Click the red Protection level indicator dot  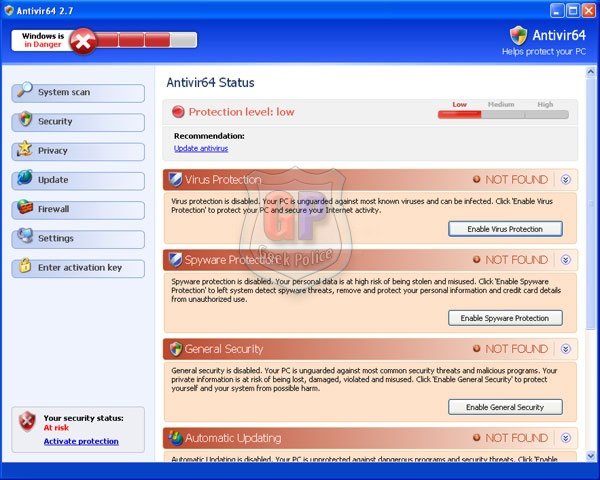[x=178, y=112]
